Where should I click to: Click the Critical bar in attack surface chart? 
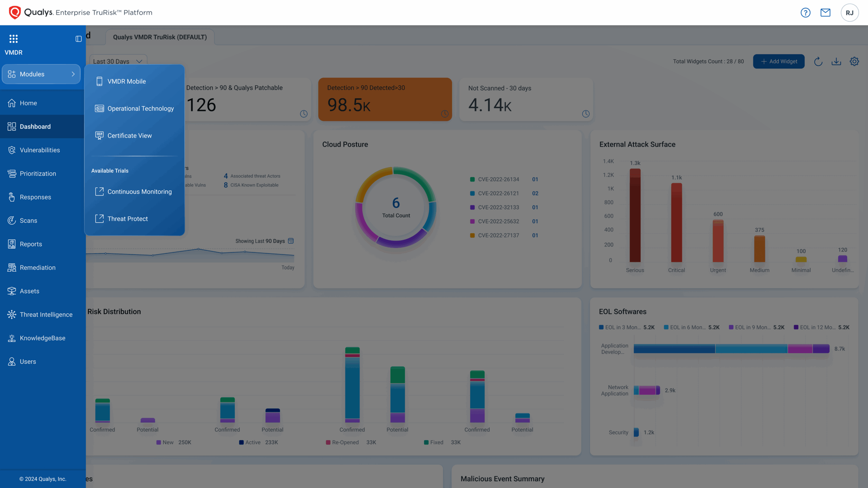click(x=676, y=222)
